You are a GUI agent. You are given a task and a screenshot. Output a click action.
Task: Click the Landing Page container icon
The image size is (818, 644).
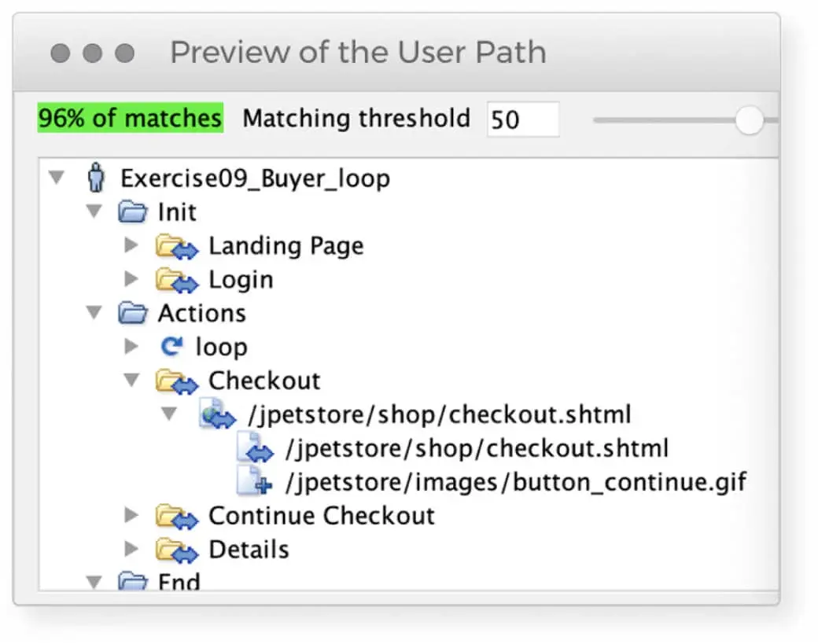176,246
